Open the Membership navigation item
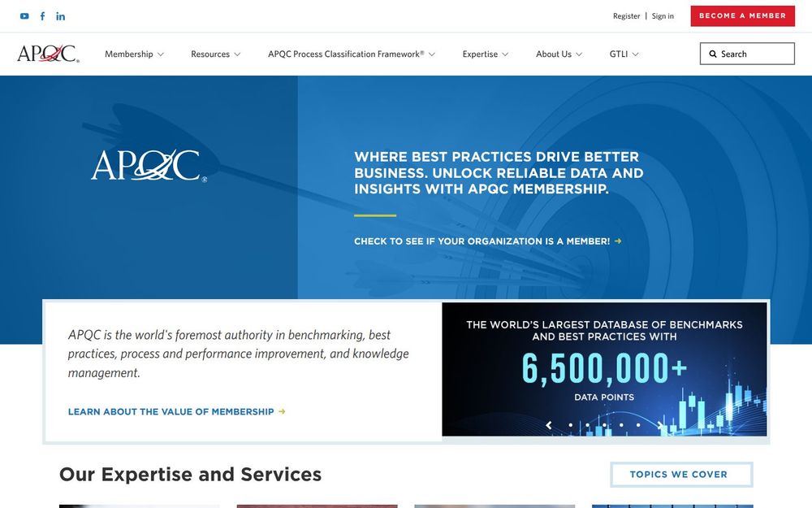This screenshot has width=812, height=508. click(x=129, y=54)
